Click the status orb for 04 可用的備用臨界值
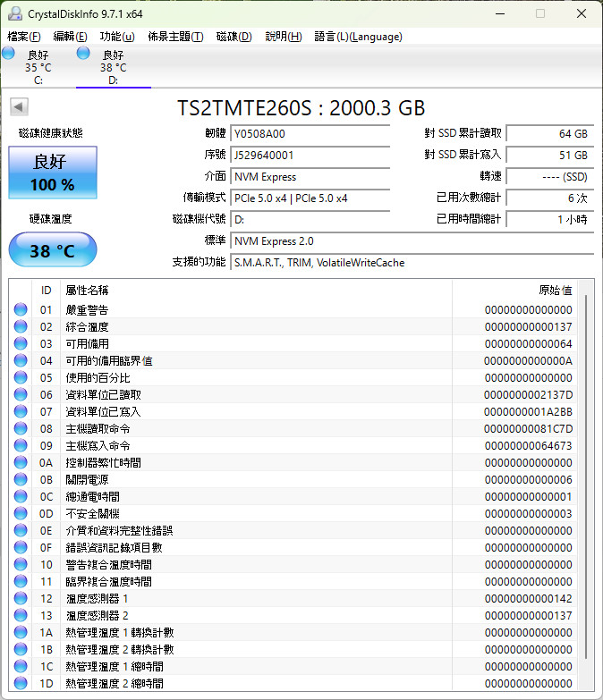 [21, 360]
